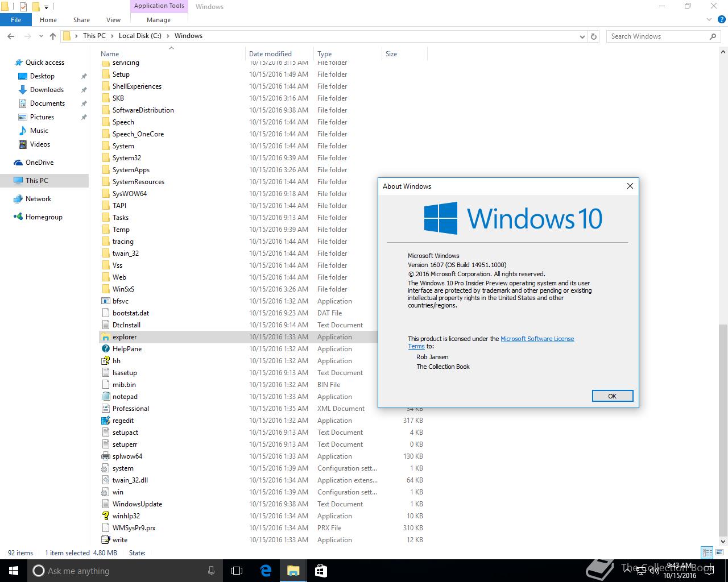Switch to the Share ribbon tab
The image size is (728, 582).
pos(81,20)
